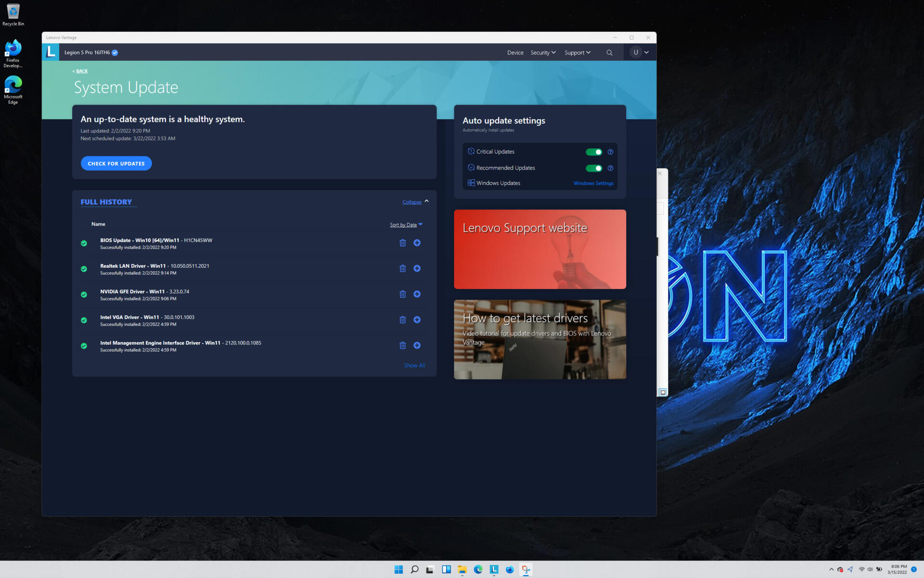Expand details for Intel VGA Driver
The width and height of the screenshot is (924, 578).
[417, 320]
